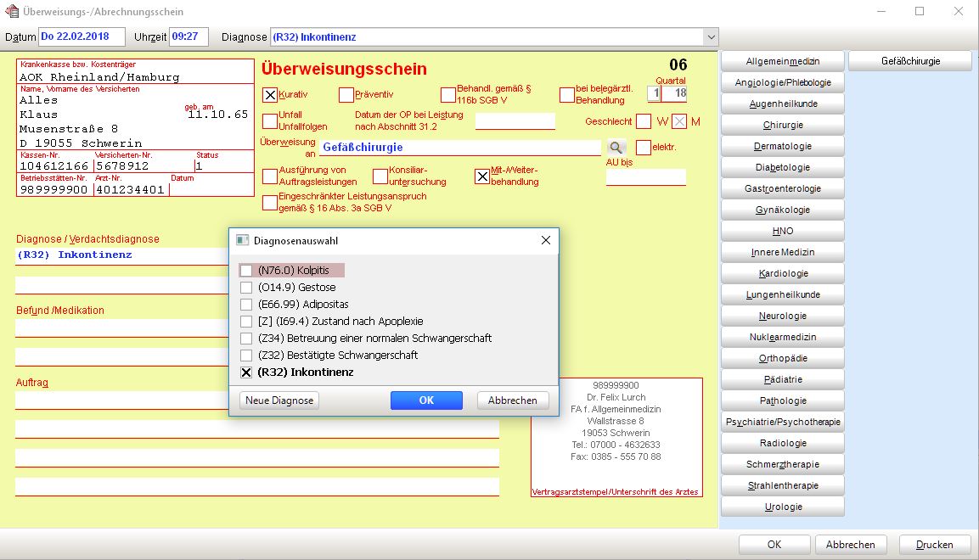Viewport: 979px width, 560px height.
Task: Select Kardiologie specialty button
Action: click(x=783, y=273)
